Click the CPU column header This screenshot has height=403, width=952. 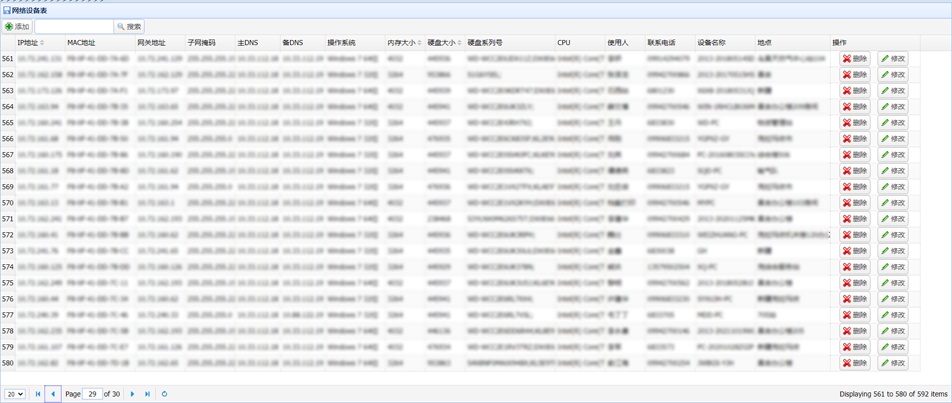[x=580, y=43]
